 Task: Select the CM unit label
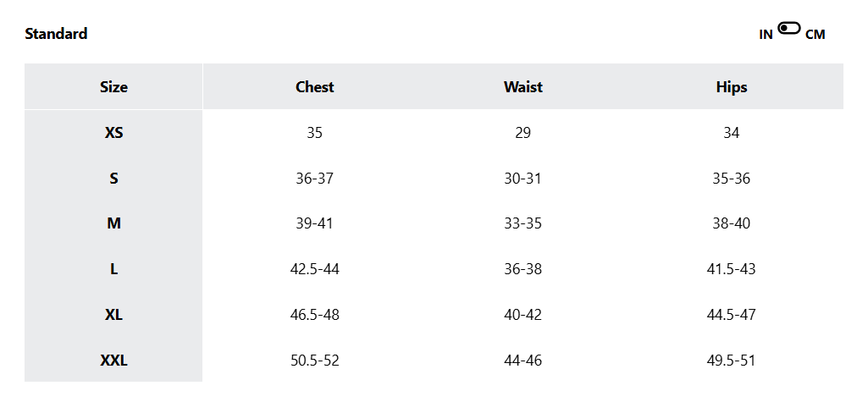815,35
